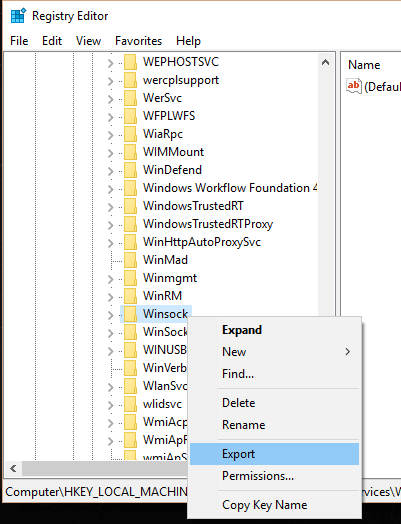Select the WinRM folder icon
The image size is (401, 524).
130,296
